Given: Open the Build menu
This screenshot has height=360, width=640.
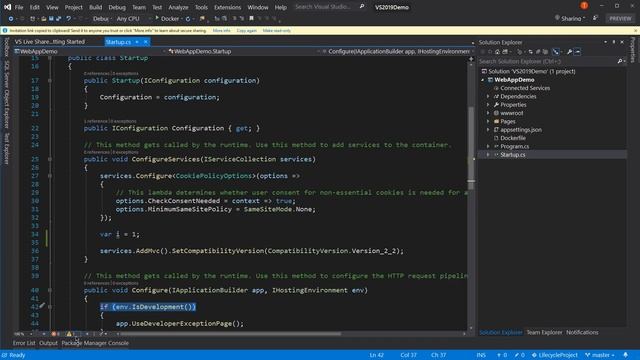Looking at the screenshot, I should pyautogui.click(x=96, y=7).
